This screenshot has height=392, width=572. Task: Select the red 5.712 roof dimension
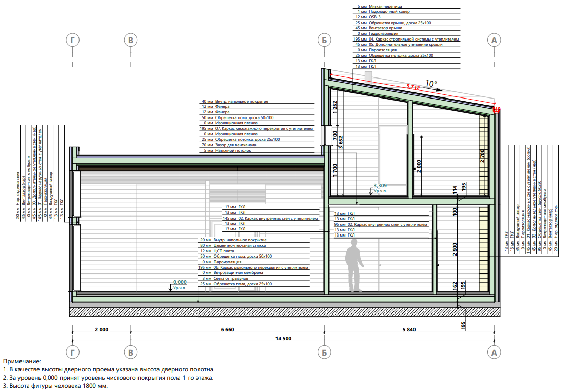(413, 88)
